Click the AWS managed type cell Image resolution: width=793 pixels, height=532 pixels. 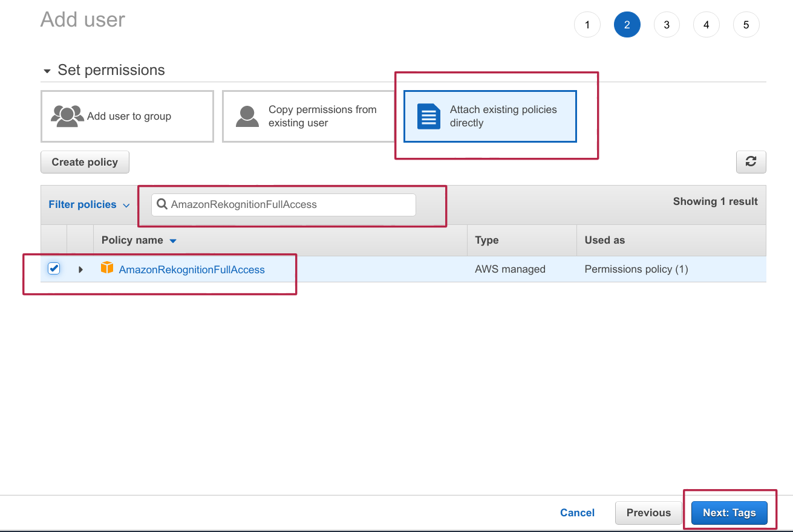click(511, 269)
